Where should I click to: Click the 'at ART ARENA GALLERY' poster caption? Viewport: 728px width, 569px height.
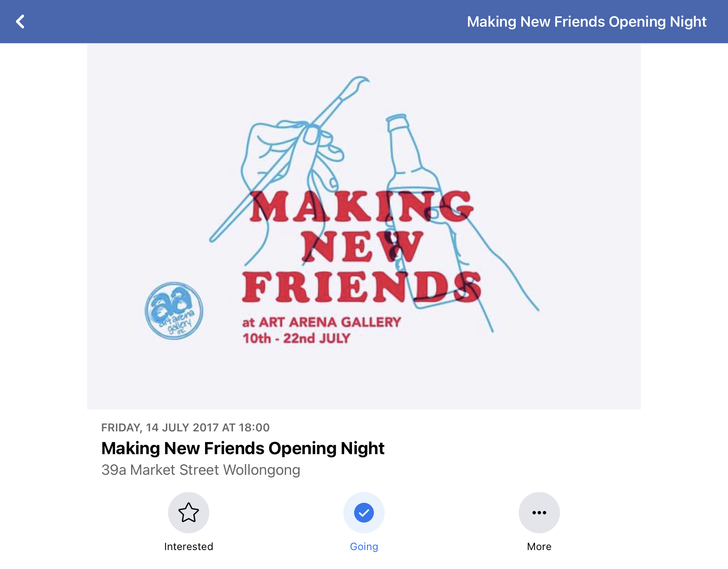click(321, 322)
